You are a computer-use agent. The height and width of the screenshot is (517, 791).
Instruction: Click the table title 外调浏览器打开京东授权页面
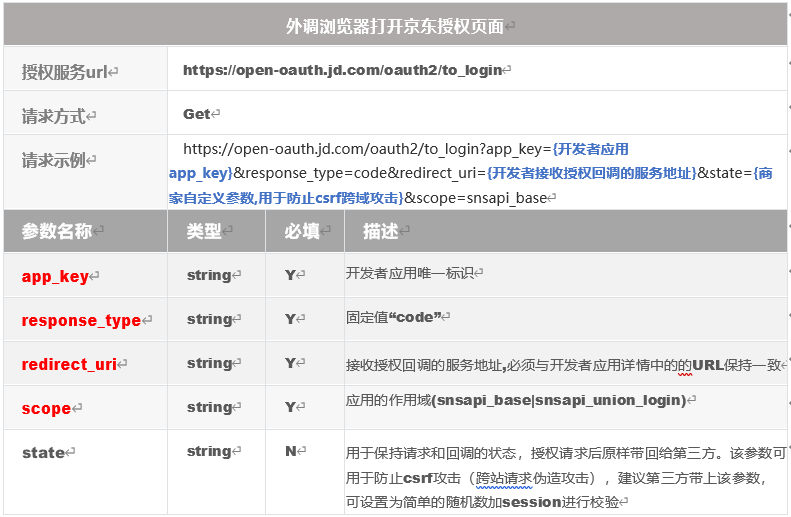(x=396, y=26)
